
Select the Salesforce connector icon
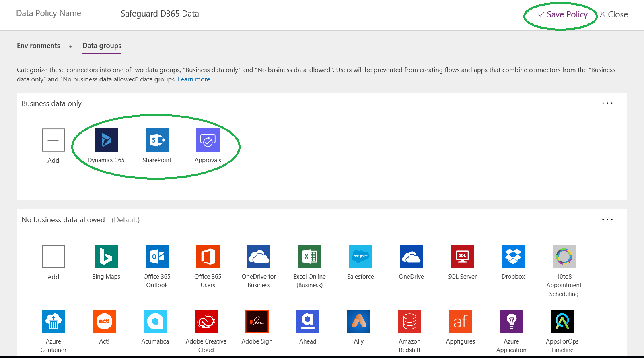360,257
